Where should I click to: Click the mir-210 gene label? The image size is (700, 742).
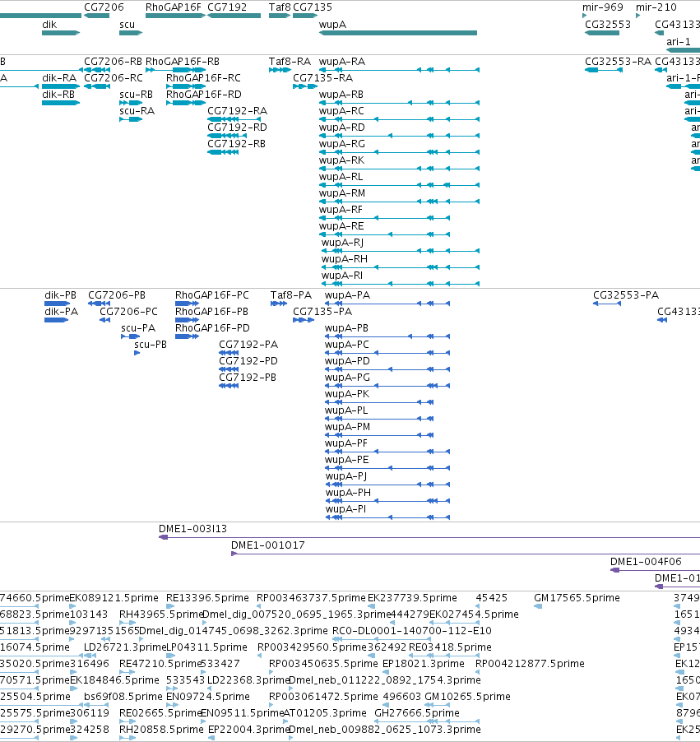pos(656,7)
